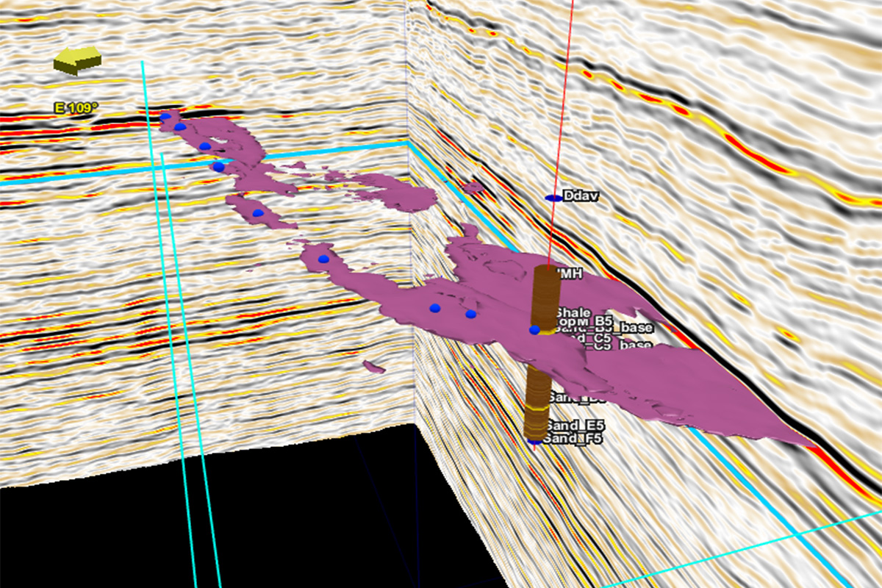Click the blue marker at well base
Image resolution: width=882 pixels, height=588 pixels.
coord(534,441)
